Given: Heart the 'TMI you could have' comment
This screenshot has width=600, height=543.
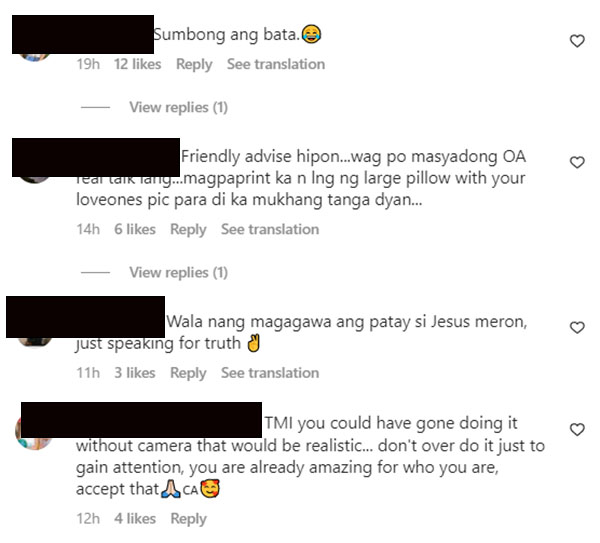Looking at the screenshot, I should pos(577,429).
